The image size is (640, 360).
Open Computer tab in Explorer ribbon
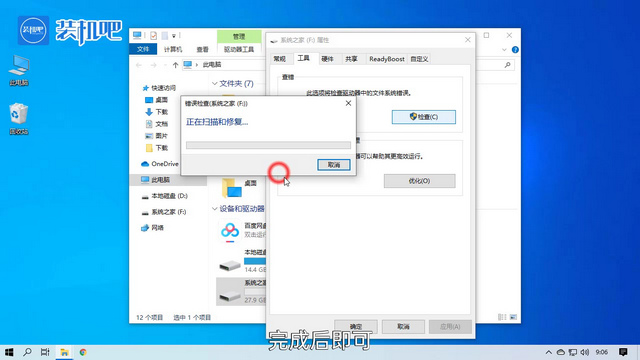[x=173, y=49]
